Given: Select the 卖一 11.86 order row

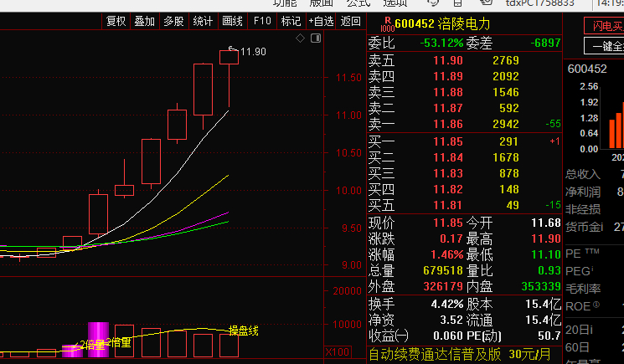Looking at the screenshot, I should pos(464,124).
